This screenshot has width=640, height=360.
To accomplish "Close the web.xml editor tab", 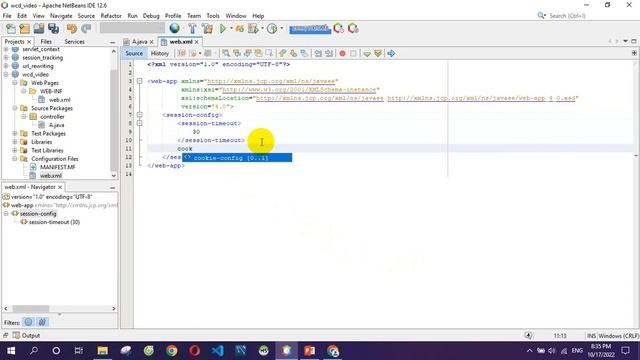I will 197,42.
